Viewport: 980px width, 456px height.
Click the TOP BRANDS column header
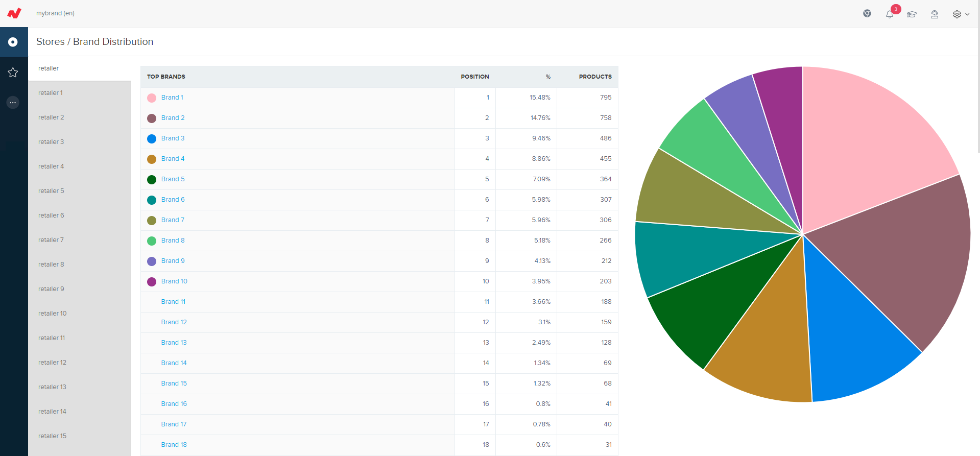click(x=166, y=77)
